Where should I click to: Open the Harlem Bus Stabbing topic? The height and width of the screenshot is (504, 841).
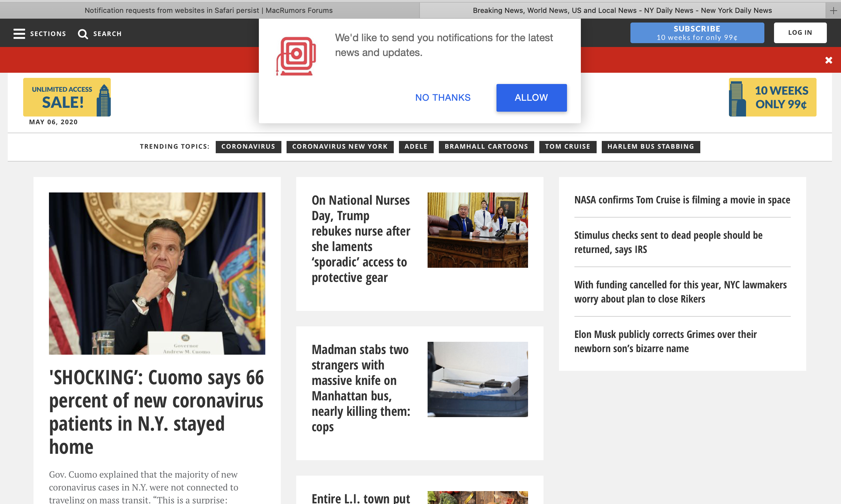point(650,146)
